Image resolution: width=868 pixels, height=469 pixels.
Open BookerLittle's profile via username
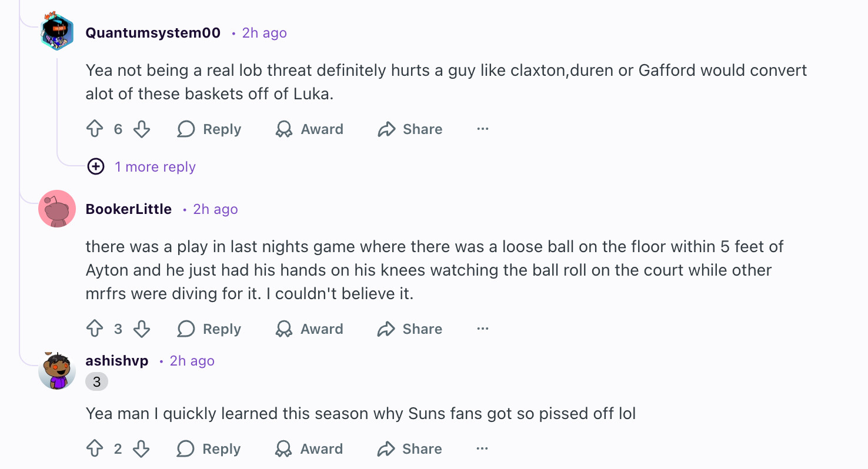coord(129,209)
